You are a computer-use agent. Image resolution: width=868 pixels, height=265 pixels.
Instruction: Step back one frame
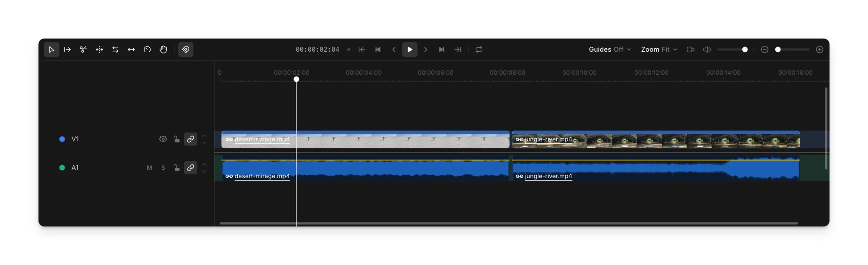point(394,50)
